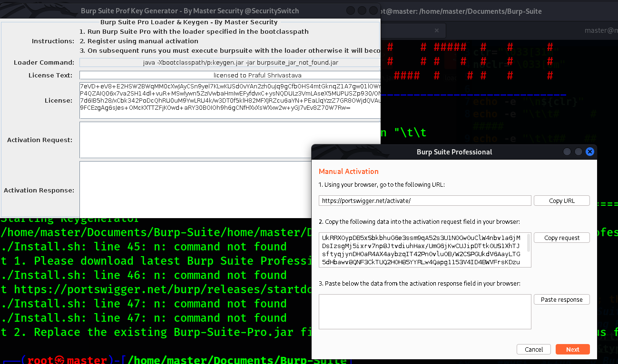Screen dimensions: 618x364
Task: Close the Burp Suite Professional dialog with blue X
Action: point(590,152)
